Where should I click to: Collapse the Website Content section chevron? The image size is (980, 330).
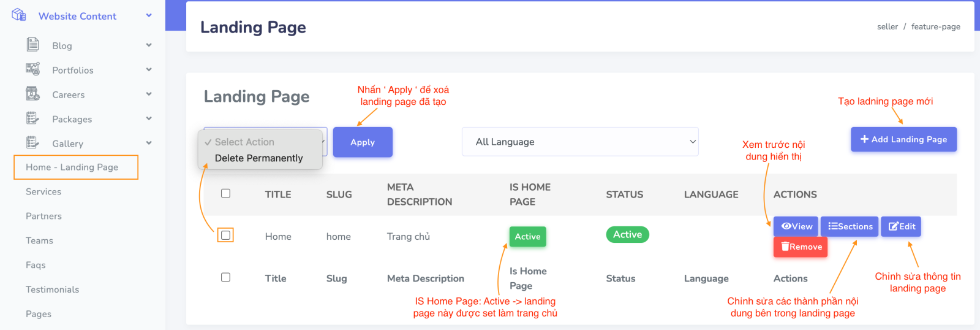tap(149, 16)
